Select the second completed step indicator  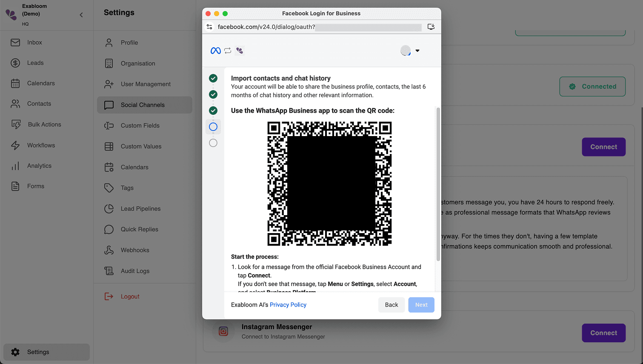[x=213, y=94]
